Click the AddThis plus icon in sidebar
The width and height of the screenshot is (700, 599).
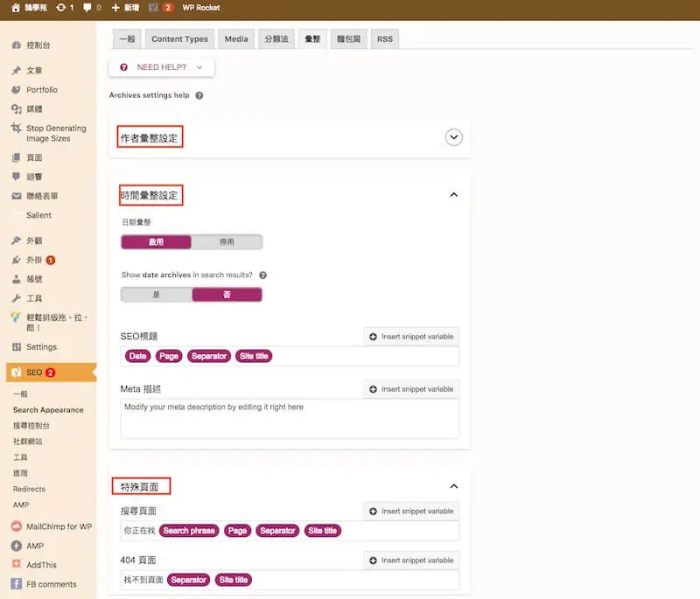[x=17, y=564]
